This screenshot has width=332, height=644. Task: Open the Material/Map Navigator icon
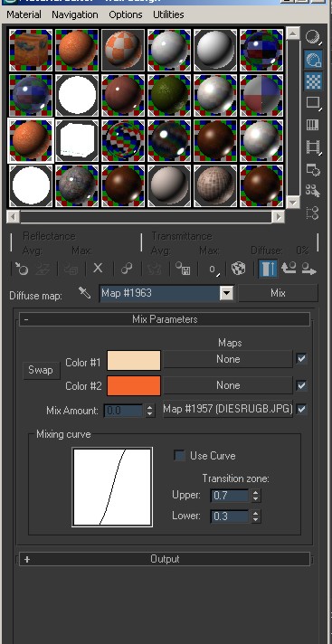[313, 213]
